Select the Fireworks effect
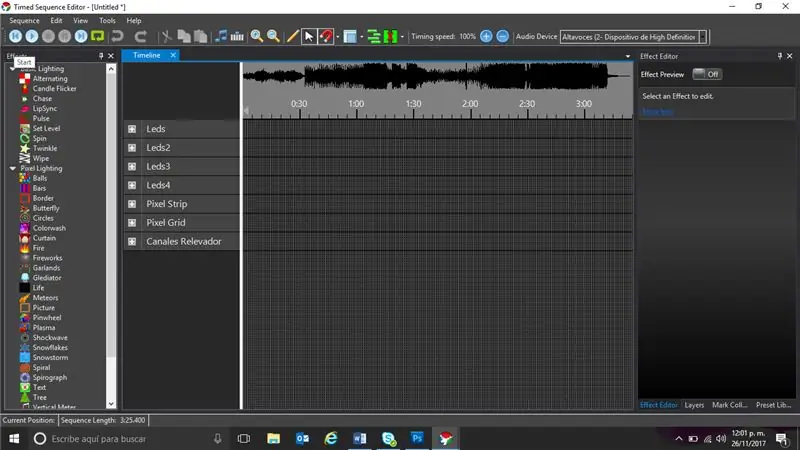 coord(47,258)
